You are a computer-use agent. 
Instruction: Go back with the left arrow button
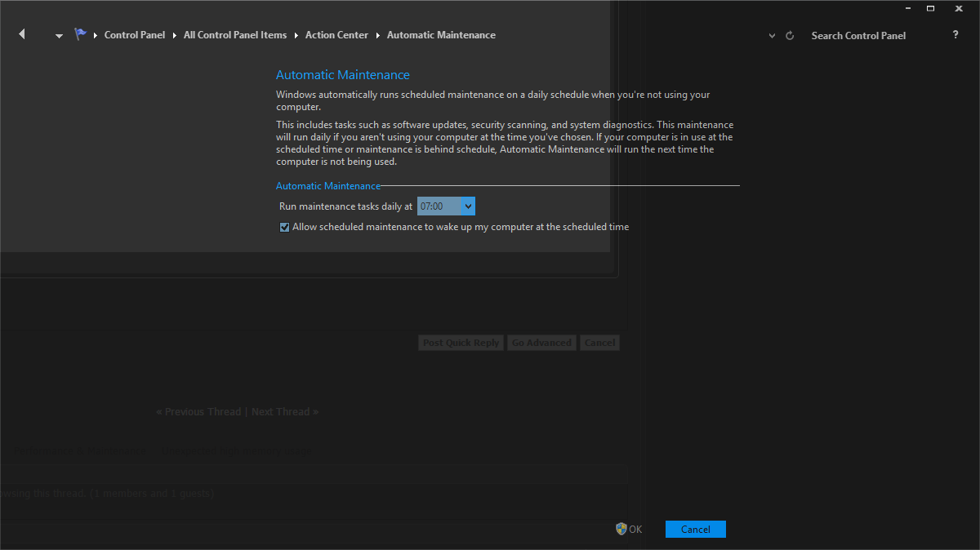(22, 34)
